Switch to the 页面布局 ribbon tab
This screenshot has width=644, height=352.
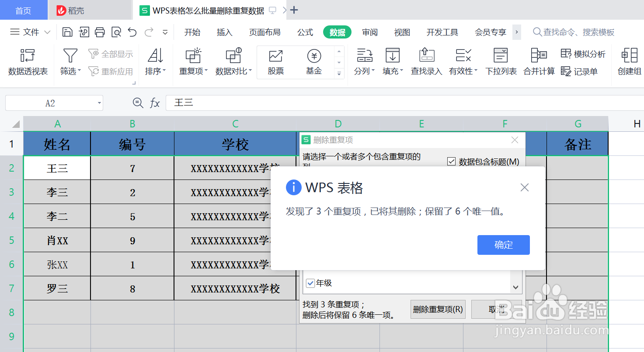[x=265, y=32]
